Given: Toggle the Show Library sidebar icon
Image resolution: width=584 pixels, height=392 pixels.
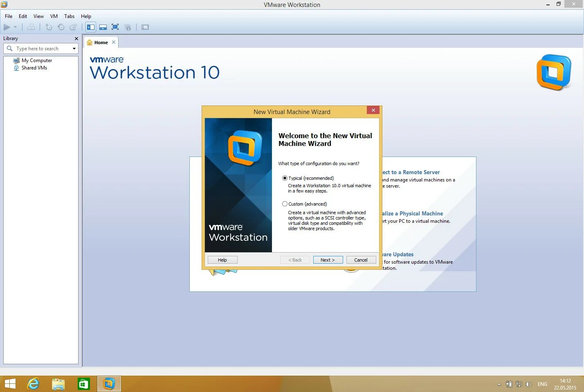Looking at the screenshot, I should click(x=91, y=27).
